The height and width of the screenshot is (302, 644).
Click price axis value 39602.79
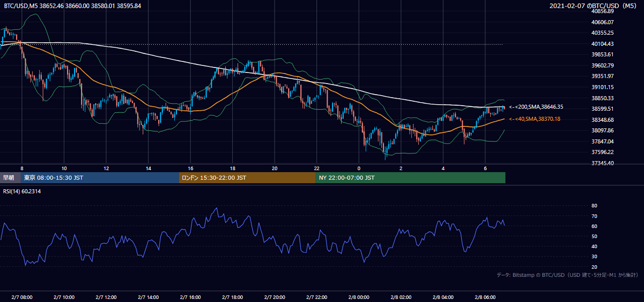click(x=602, y=65)
